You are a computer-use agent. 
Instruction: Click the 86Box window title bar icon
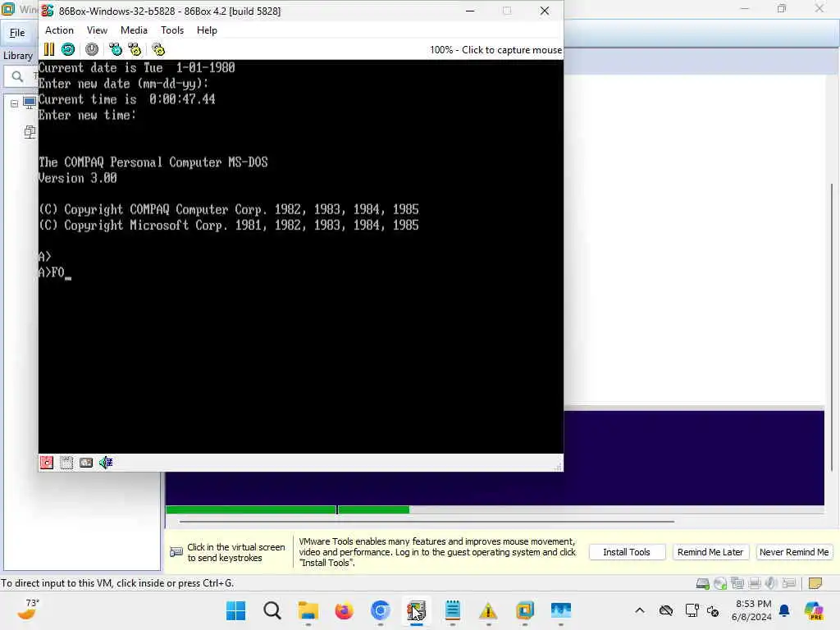[x=48, y=11]
